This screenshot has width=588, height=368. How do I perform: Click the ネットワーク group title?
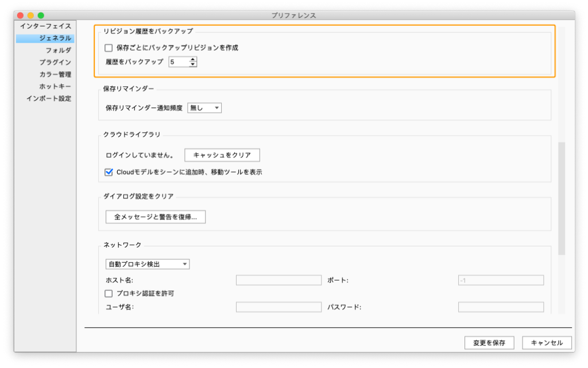tap(122, 245)
